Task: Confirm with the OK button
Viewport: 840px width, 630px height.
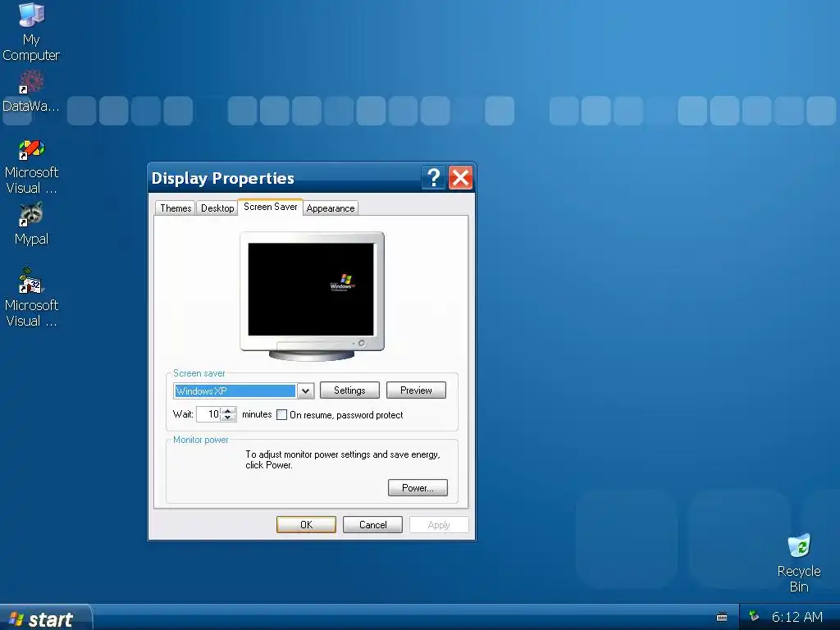Action: pos(306,524)
